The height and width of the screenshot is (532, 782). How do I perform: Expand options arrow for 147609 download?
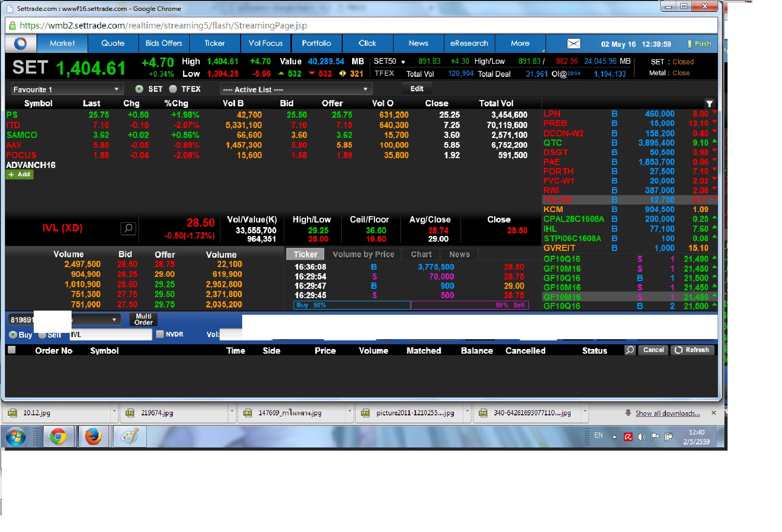point(350,413)
